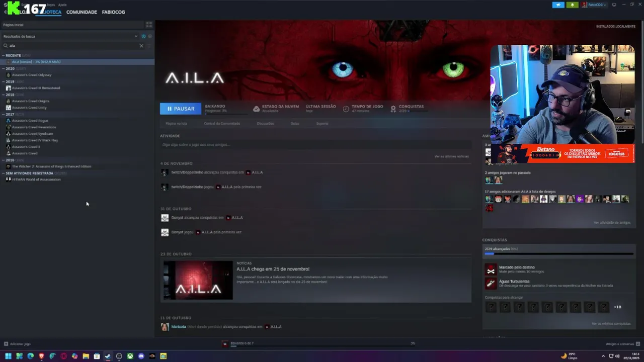Toggle sort by recent activity clock icon
This screenshot has width=644, height=362.
[143, 36]
